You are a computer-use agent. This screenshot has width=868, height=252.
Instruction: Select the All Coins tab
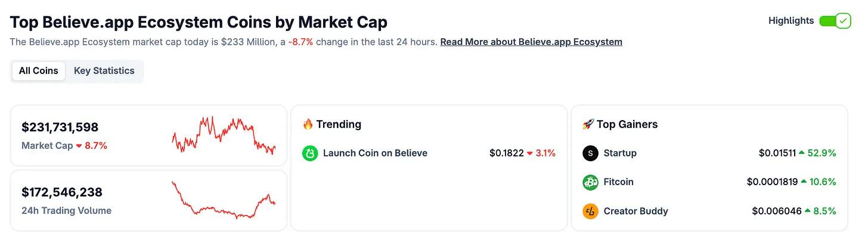[x=39, y=70]
